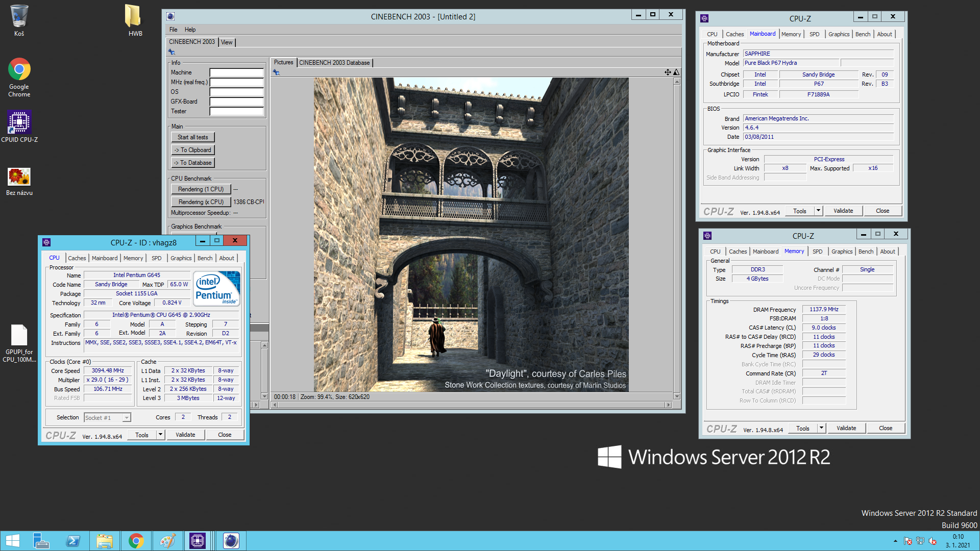Screen dimensions: 980x551
Task: Open CPUID CPU-Z desktop shortcut
Action: [19, 127]
